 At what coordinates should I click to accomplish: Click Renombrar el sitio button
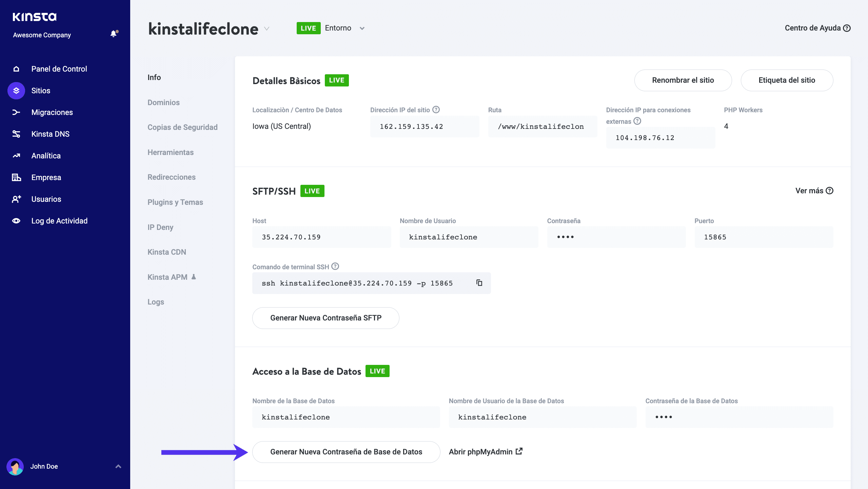tap(683, 80)
